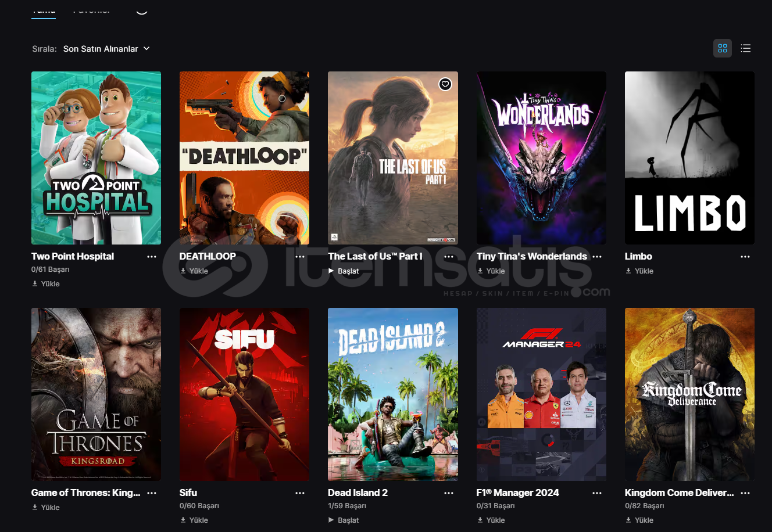The height and width of the screenshot is (532, 772).
Task: Open three-dot menu for Kingdom Come Deliverance
Action: pyautogui.click(x=745, y=493)
